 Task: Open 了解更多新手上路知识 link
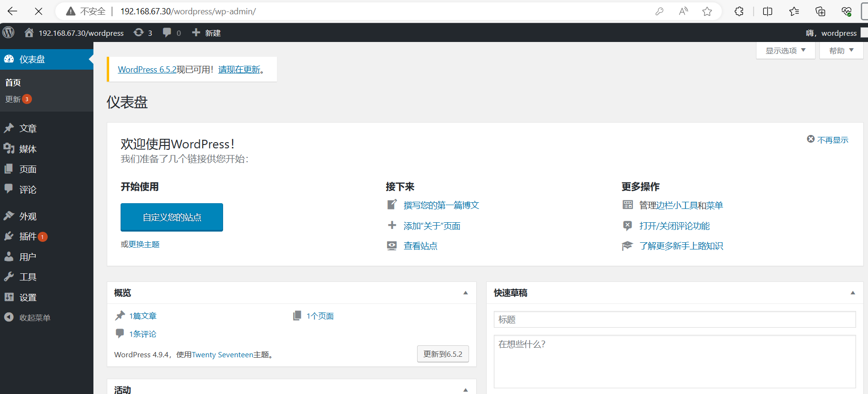click(x=681, y=246)
